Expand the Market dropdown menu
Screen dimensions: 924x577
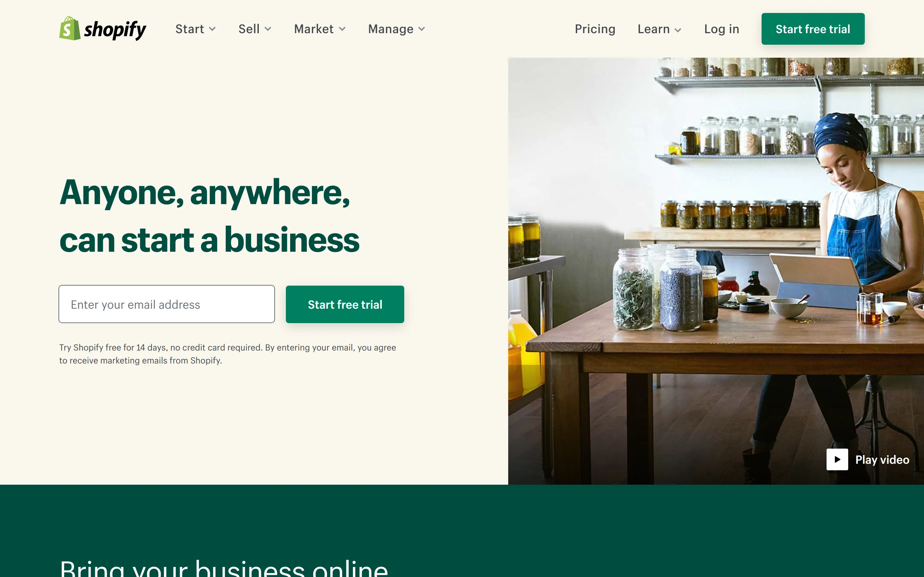pos(319,29)
